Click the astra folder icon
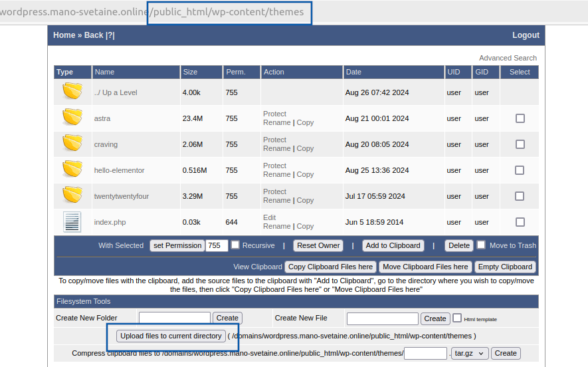588x367 pixels. 72,117
